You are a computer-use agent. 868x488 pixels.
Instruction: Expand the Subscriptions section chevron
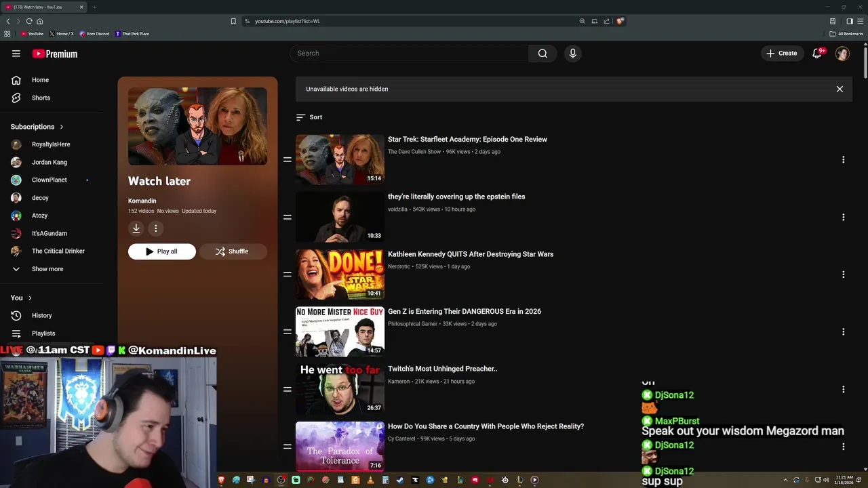tap(62, 127)
